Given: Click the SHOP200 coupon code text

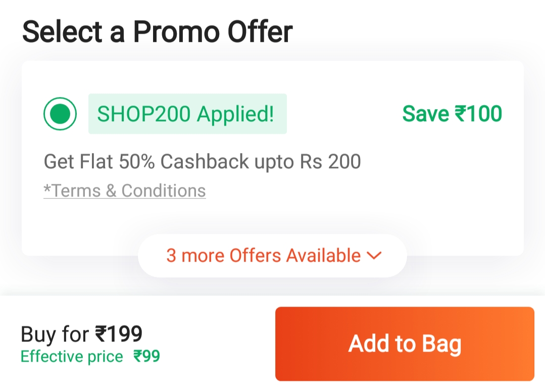Looking at the screenshot, I should (144, 114).
